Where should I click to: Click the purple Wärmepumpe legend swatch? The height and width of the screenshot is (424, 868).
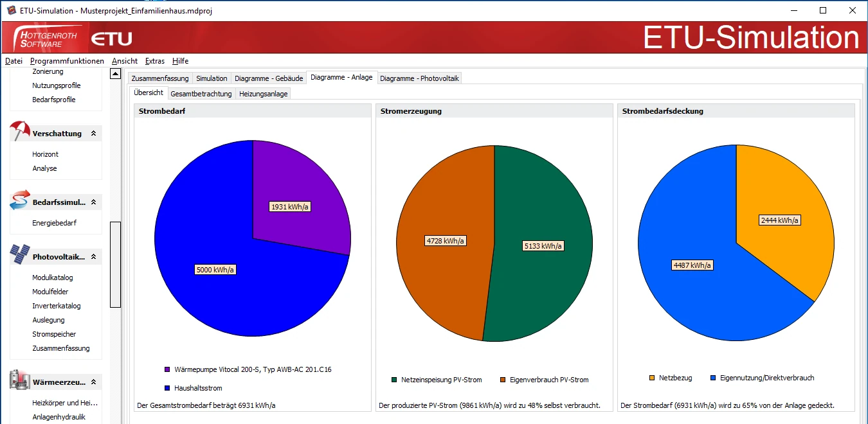pyautogui.click(x=168, y=369)
